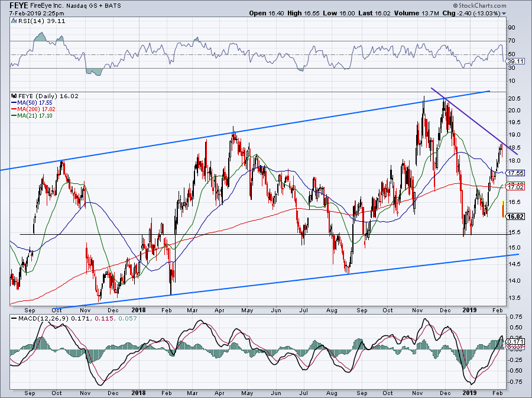Click the MA(200) 17.02 legend entry
The height and width of the screenshot is (398, 532).
pos(33,109)
